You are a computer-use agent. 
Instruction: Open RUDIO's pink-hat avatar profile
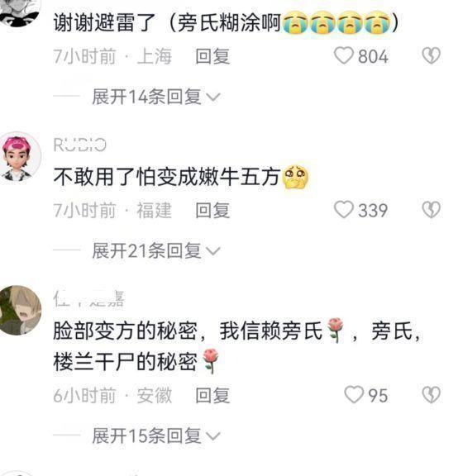(20, 157)
